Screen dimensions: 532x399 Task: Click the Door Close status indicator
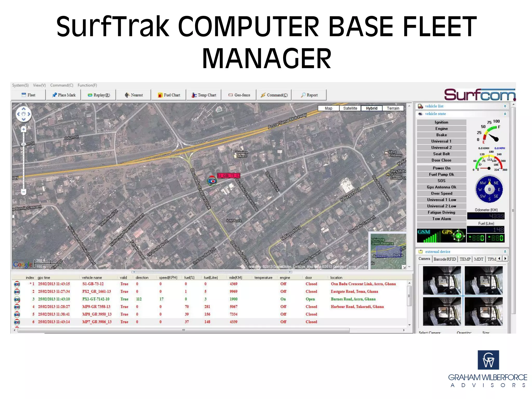(x=441, y=160)
